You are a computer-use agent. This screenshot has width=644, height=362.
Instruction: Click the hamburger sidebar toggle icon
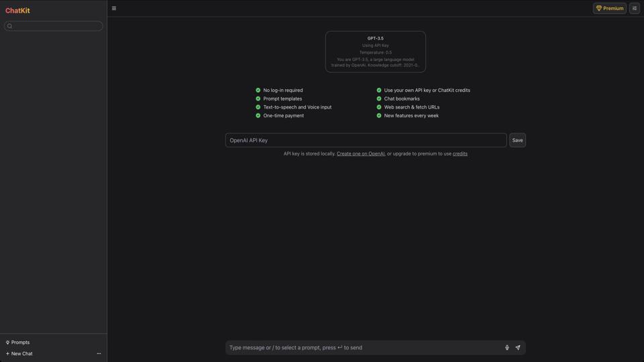click(x=114, y=9)
